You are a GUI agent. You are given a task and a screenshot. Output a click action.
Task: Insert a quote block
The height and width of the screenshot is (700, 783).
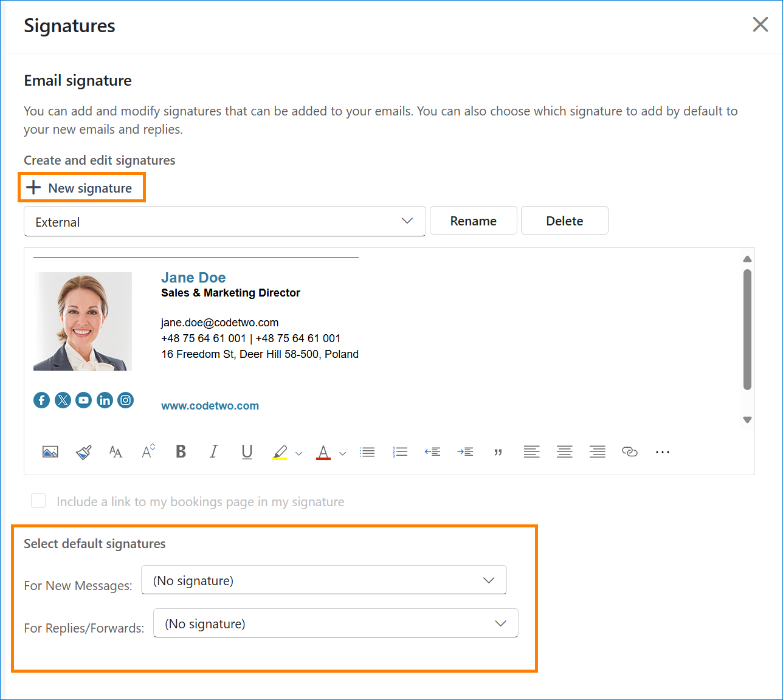[x=498, y=451]
